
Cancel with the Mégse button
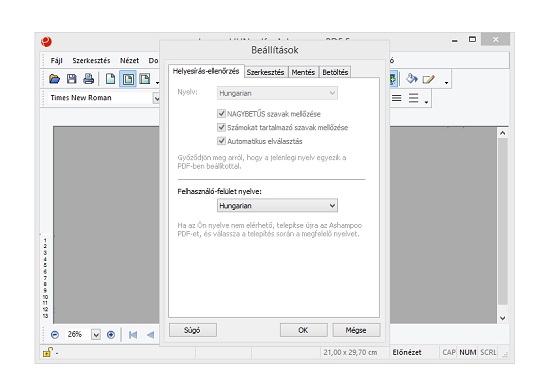point(356,330)
